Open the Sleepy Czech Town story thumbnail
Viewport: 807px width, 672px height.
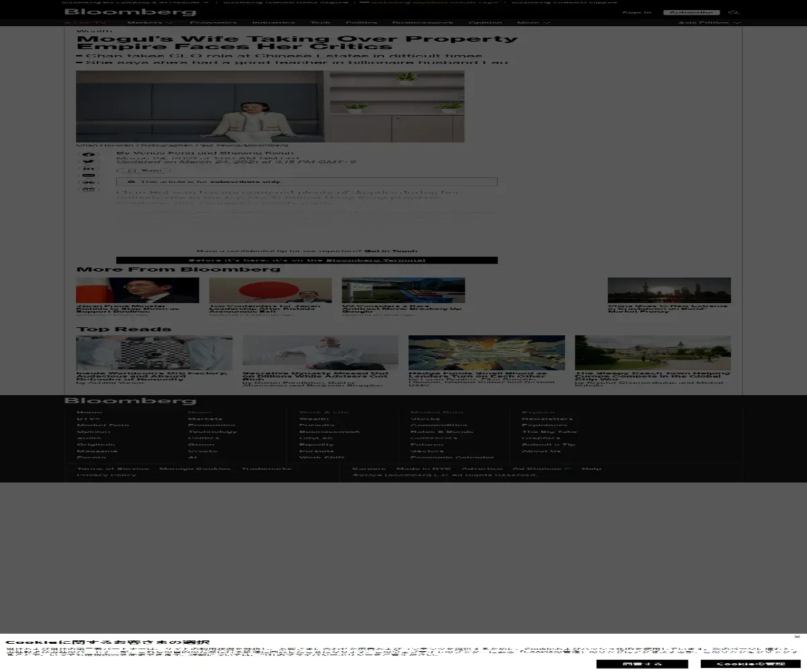coord(653,353)
